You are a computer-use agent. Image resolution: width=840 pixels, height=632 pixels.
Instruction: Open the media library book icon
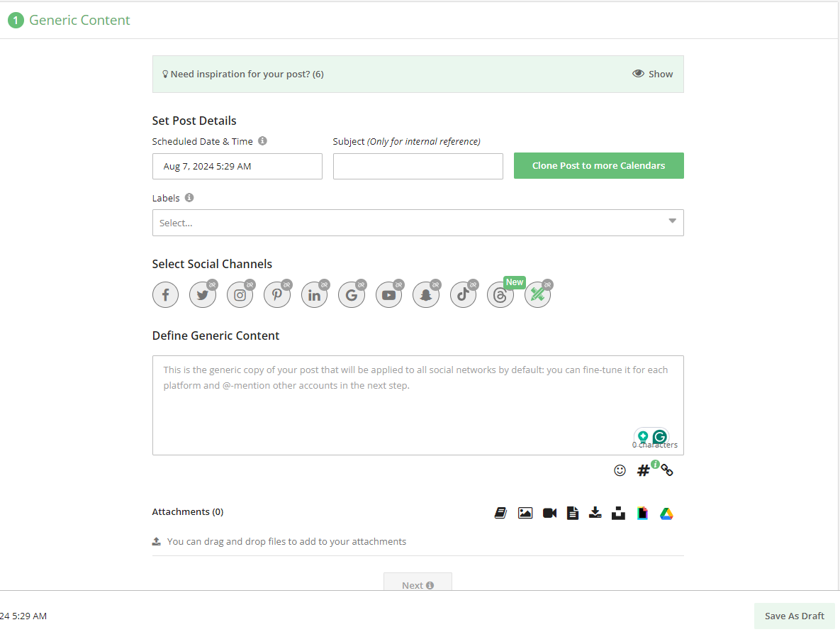point(500,513)
